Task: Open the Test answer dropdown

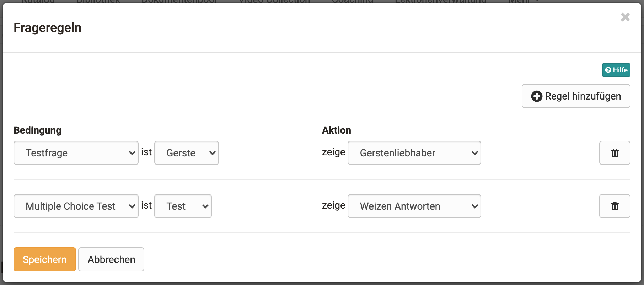Action: tap(183, 206)
